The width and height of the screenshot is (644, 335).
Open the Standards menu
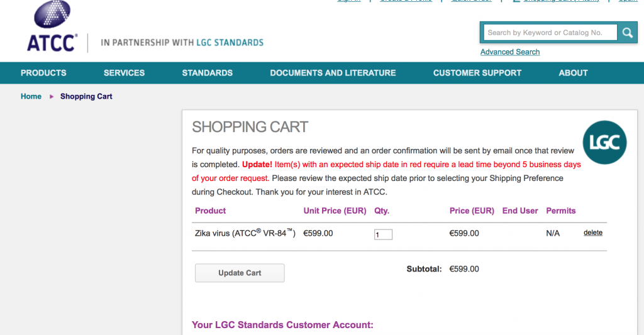pyautogui.click(x=208, y=73)
